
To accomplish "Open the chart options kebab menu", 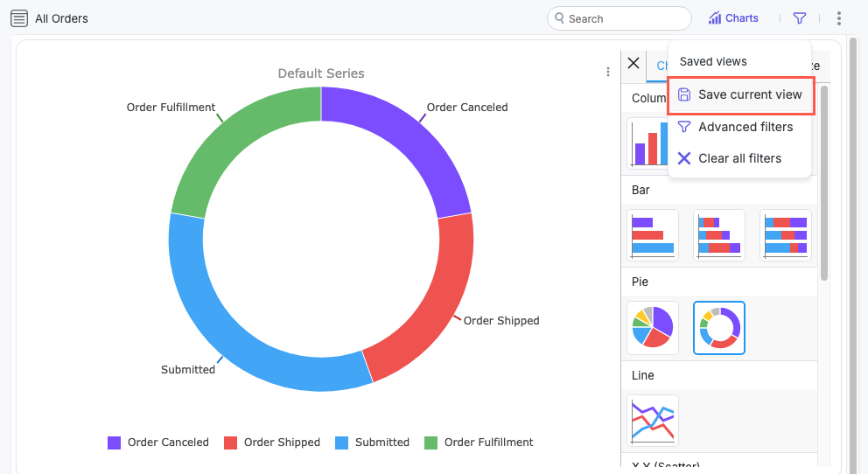I will (608, 73).
